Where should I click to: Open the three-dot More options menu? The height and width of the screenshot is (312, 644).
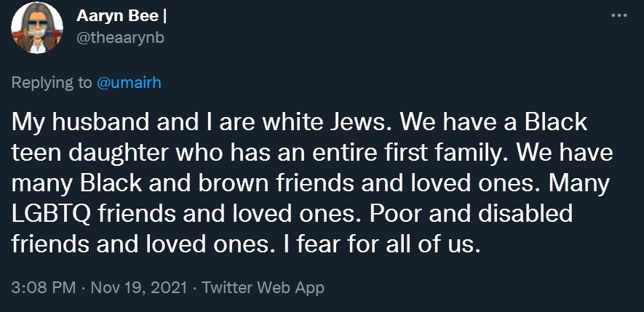pos(619,17)
